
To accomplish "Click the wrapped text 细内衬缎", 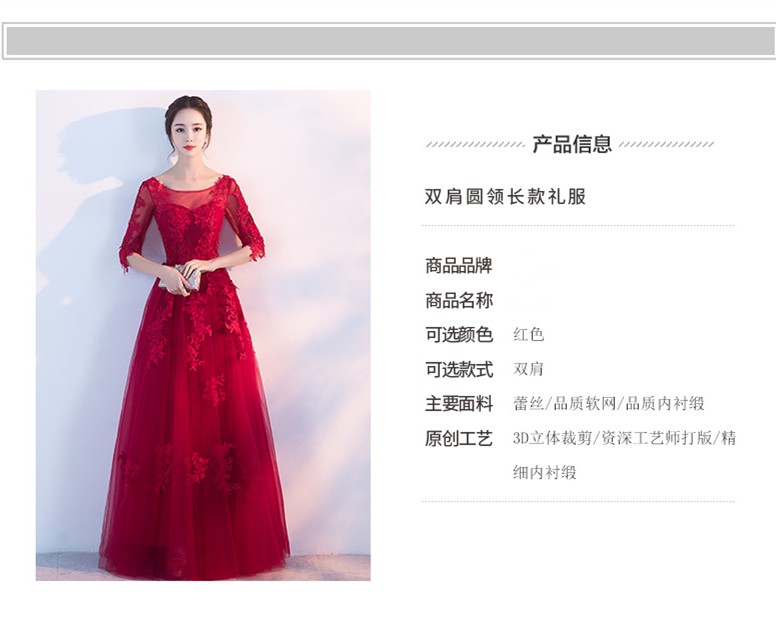I will pyautogui.click(x=545, y=473).
